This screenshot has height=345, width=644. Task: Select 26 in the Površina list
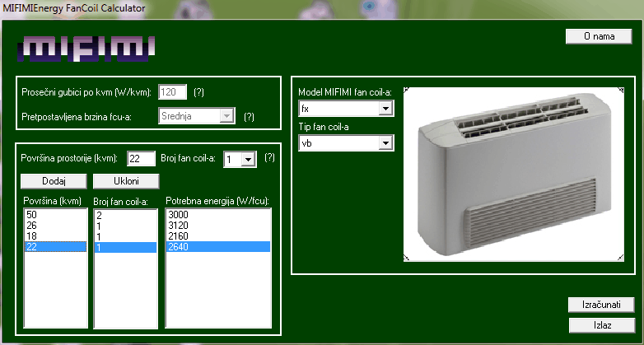point(54,225)
